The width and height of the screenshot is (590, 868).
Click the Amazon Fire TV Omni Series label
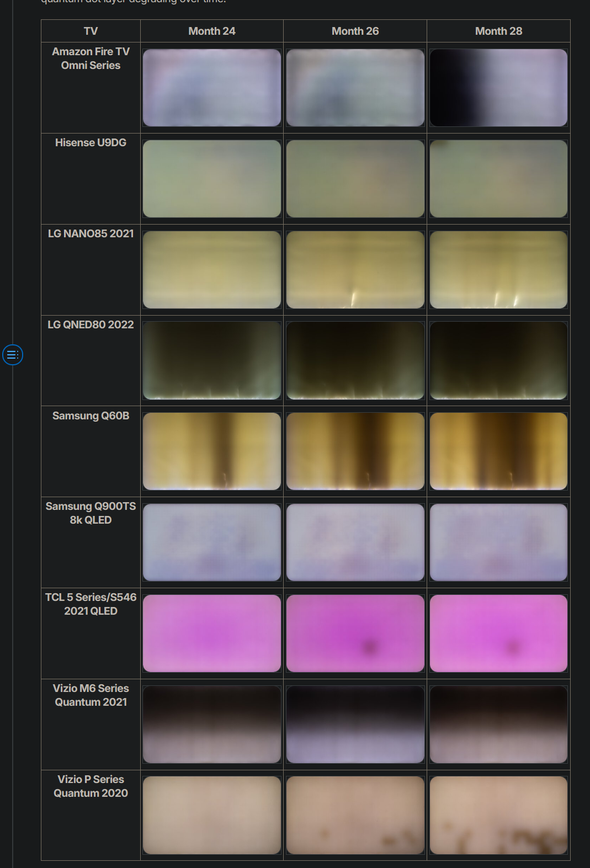point(91,58)
